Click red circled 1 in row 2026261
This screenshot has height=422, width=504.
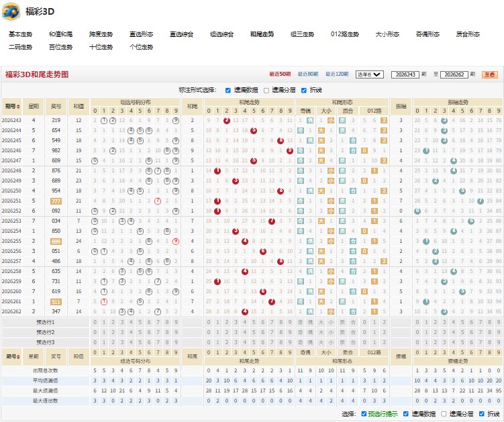click(x=104, y=302)
